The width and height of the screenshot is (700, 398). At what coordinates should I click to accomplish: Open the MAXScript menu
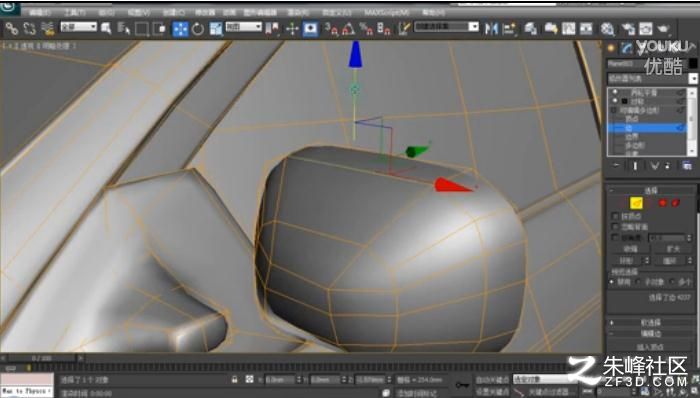coord(387,12)
